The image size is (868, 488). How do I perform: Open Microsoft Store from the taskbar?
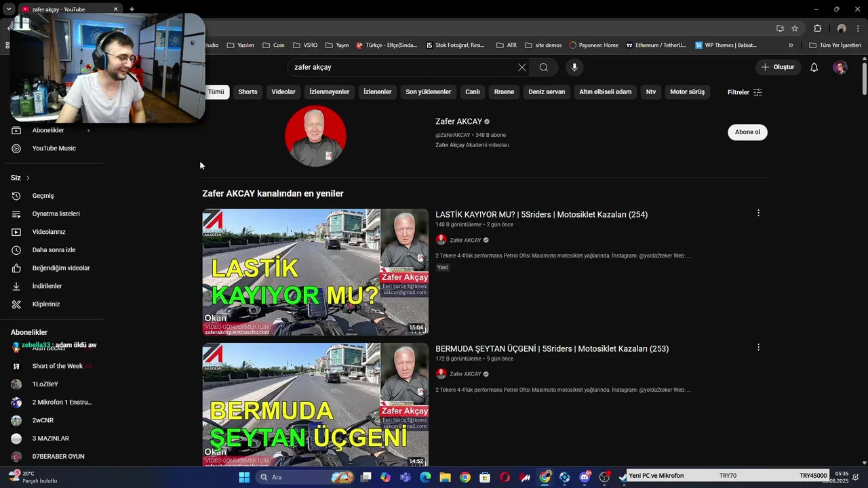(485, 477)
